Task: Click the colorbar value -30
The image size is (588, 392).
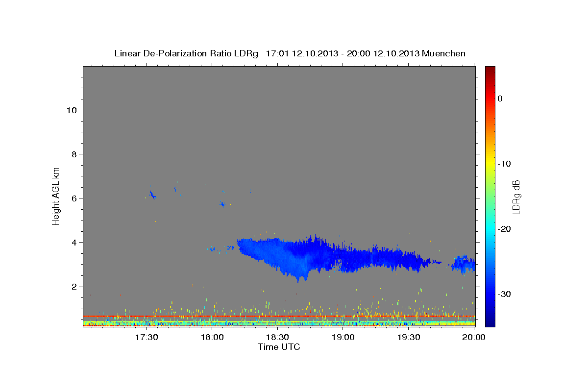Action: 505,294
